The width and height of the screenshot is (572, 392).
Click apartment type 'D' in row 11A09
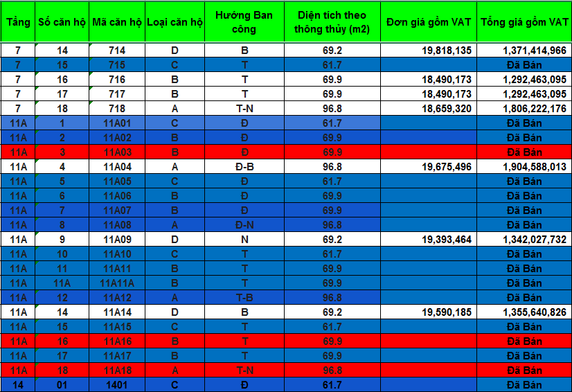pyautogui.click(x=175, y=240)
